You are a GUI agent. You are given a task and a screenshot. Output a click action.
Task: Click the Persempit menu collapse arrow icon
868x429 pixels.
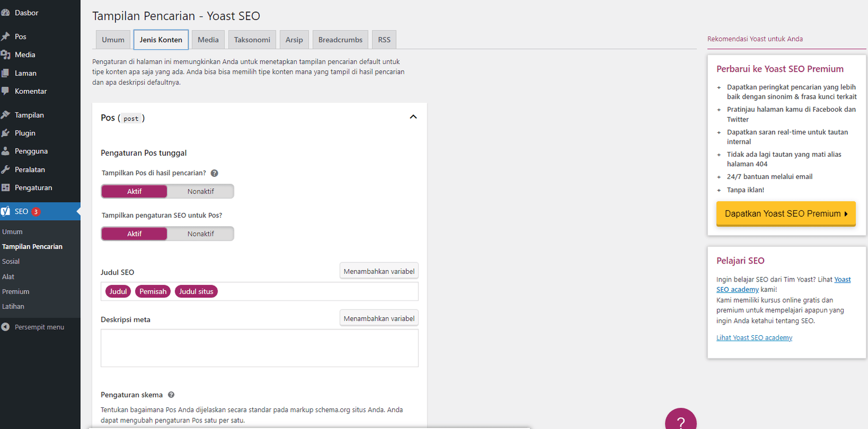tap(5, 327)
